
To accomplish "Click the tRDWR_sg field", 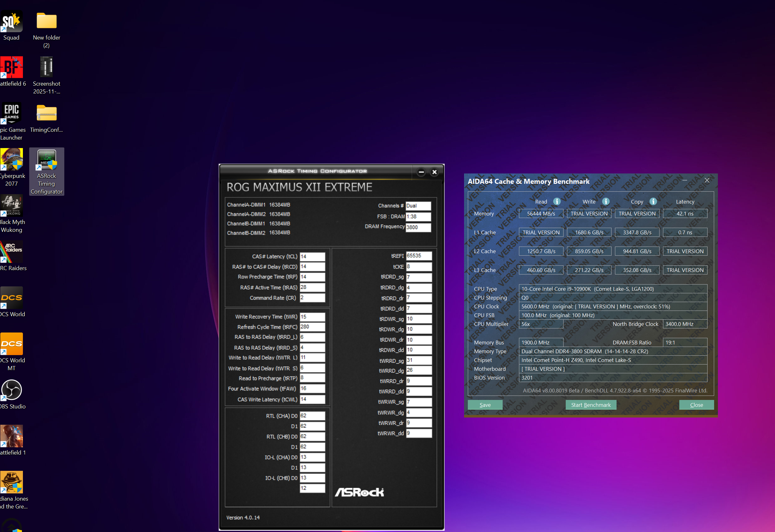I will (419, 319).
